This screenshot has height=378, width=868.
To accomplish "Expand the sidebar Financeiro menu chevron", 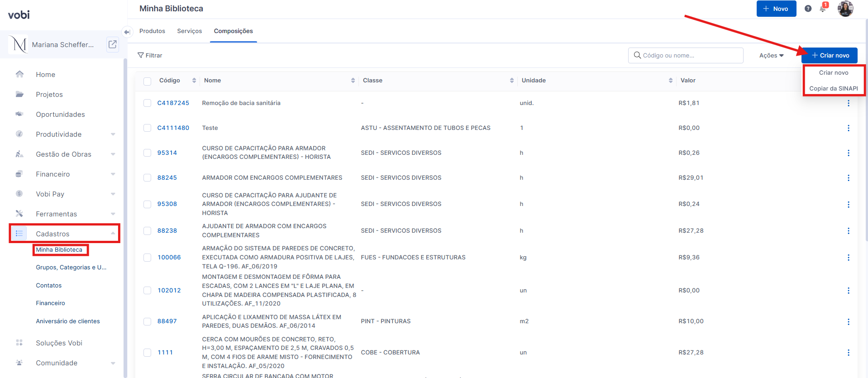I will (x=113, y=174).
